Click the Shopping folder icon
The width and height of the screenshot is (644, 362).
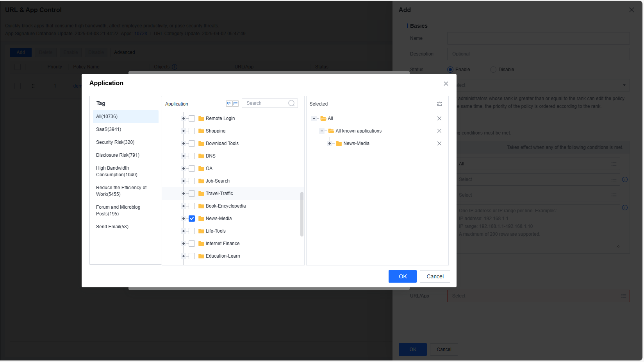tap(201, 131)
